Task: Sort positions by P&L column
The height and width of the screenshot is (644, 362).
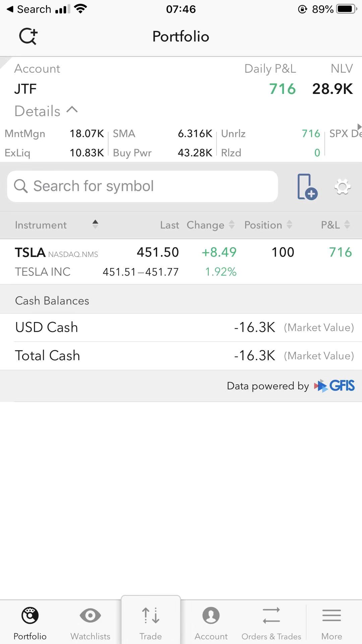Action: tap(336, 225)
